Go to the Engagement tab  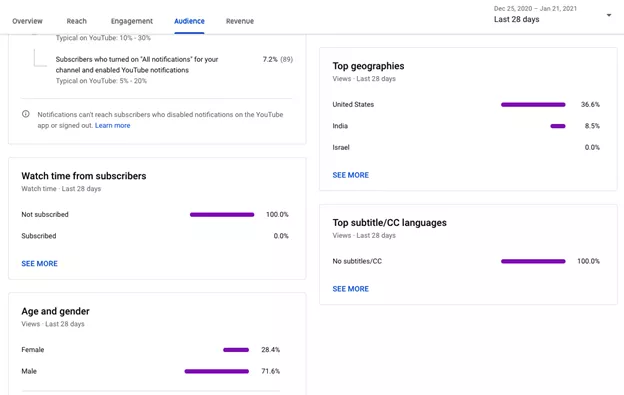132,21
